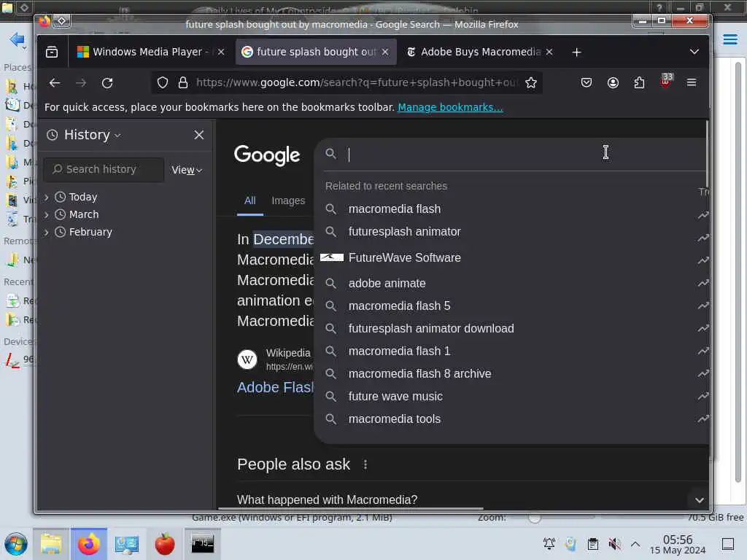747x560 pixels.
Task: Go back with Firefox back arrow
Action: [55, 83]
